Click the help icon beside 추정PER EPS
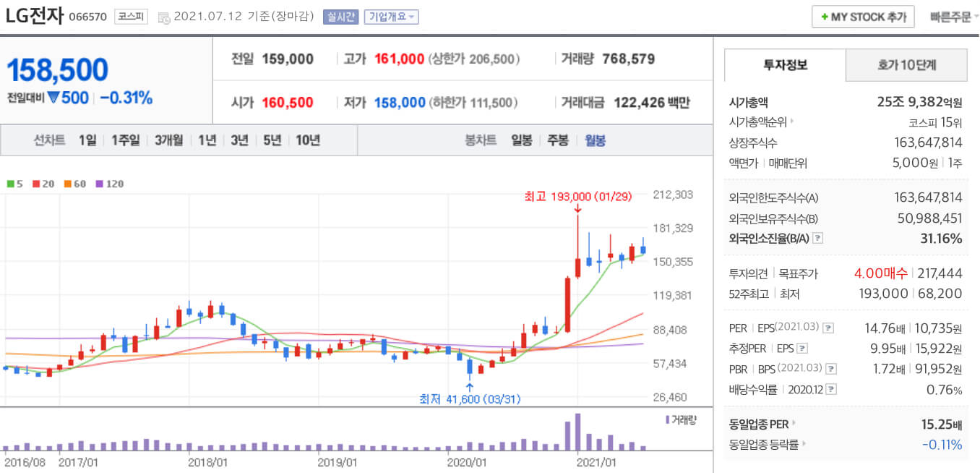980x473 pixels. point(801,349)
